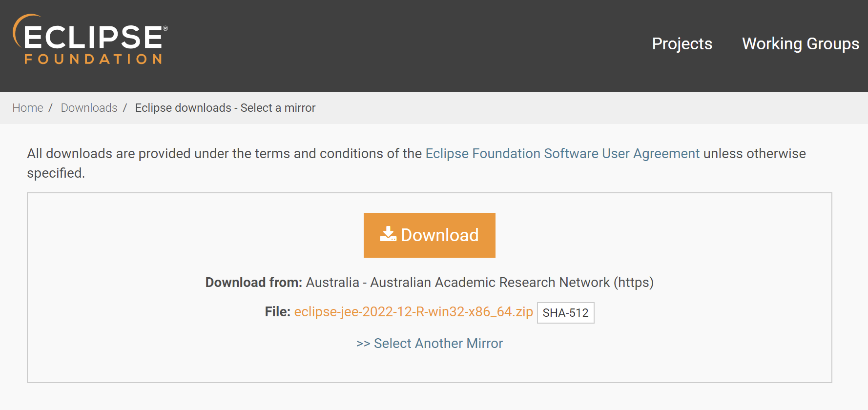Click the orange Download button
868x410 pixels.
(430, 235)
